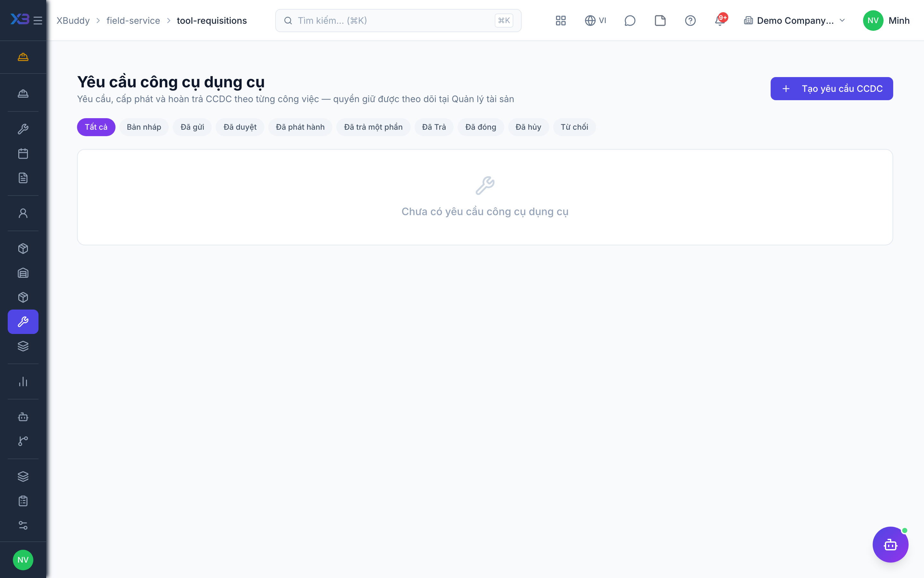Open the grey hard hat sidebar icon
Viewport: 924px width, 578px height.
pos(23,93)
